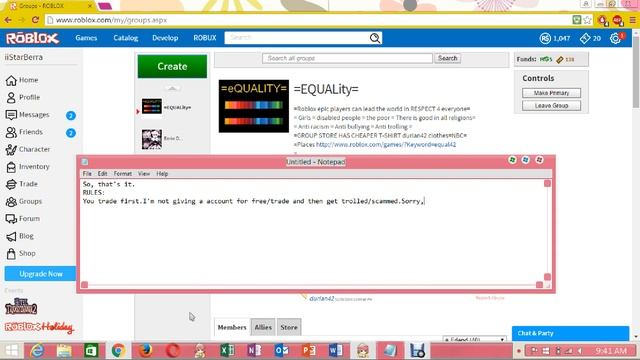Open the settings gear in Roblox header
The height and width of the screenshot is (360, 640).
(615, 38)
